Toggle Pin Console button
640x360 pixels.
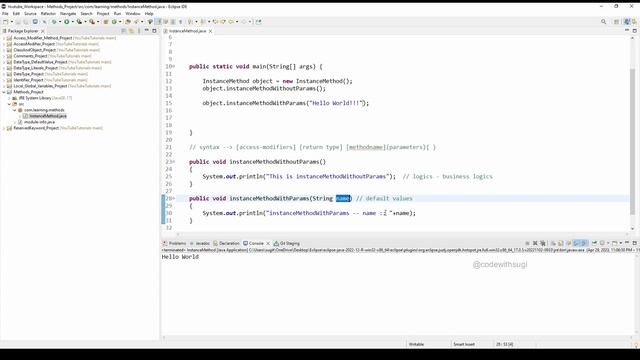594,243
